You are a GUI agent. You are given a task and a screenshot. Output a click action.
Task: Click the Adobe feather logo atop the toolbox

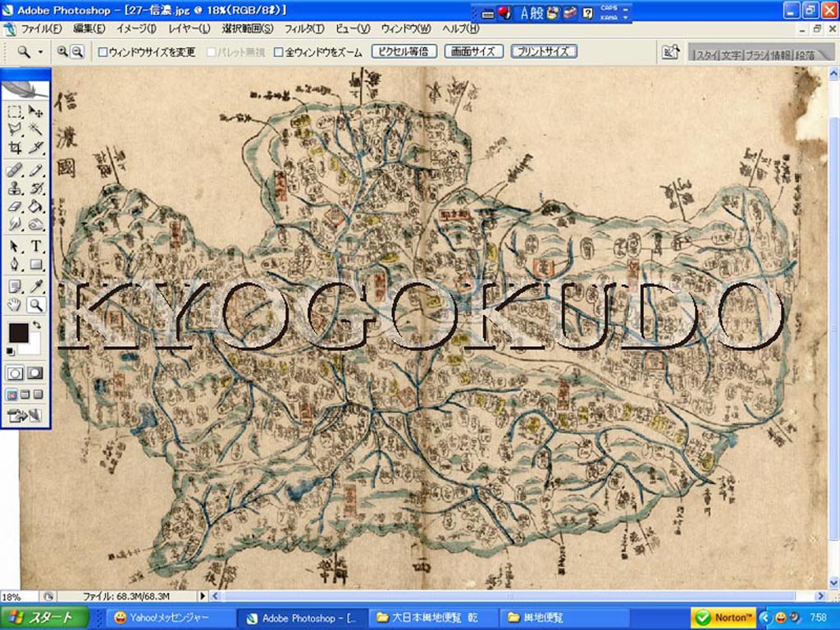click(25, 89)
